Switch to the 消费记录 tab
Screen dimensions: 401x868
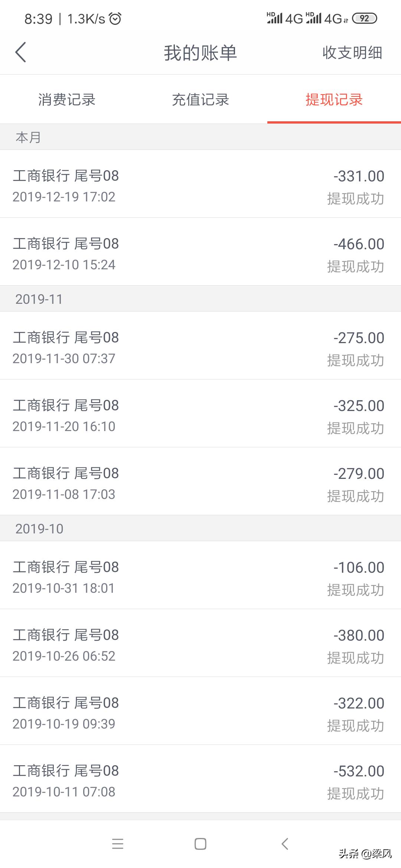point(67,99)
